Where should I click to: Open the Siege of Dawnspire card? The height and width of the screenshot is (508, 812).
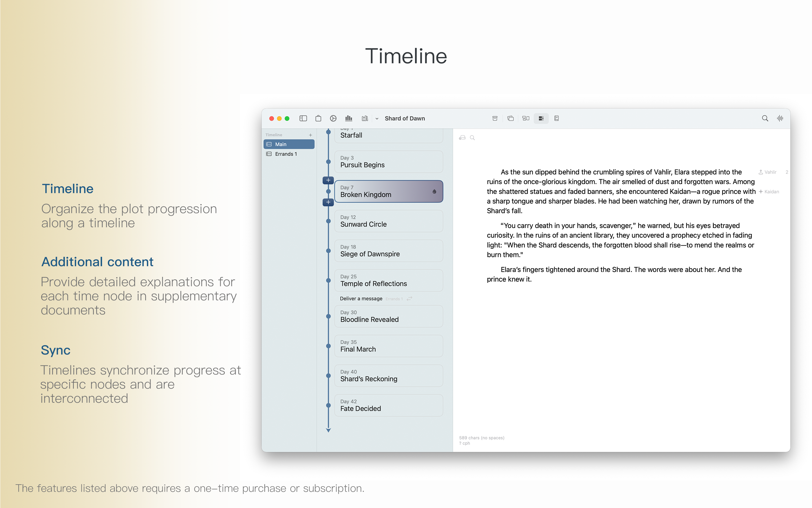[x=389, y=251]
